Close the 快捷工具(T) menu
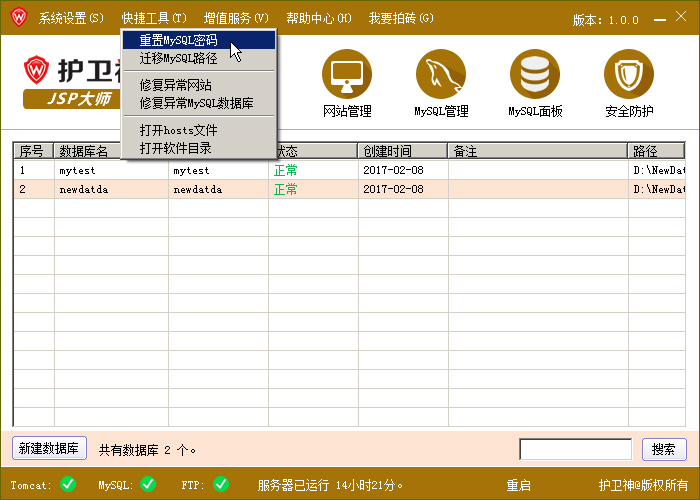The height and width of the screenshot is (500, 700). 154,18
